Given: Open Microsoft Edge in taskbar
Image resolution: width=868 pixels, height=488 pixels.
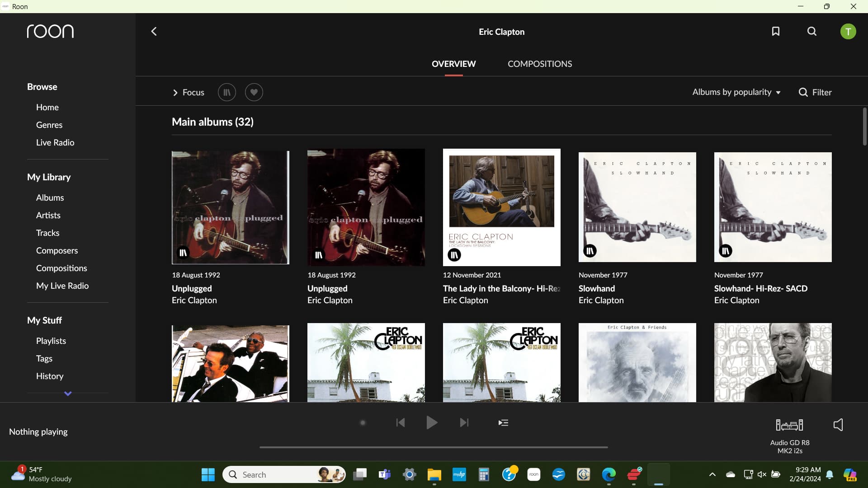Looking at the screenshot, I should pos(609,474).
